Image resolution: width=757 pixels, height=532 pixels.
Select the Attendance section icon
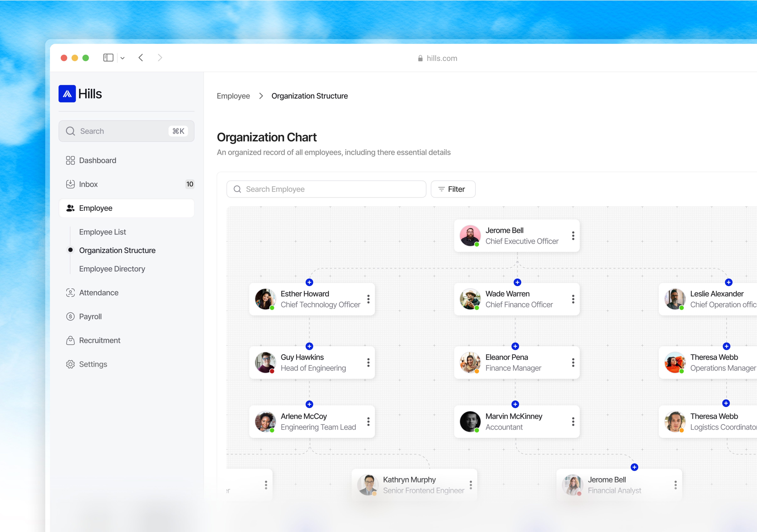(70, 293)
